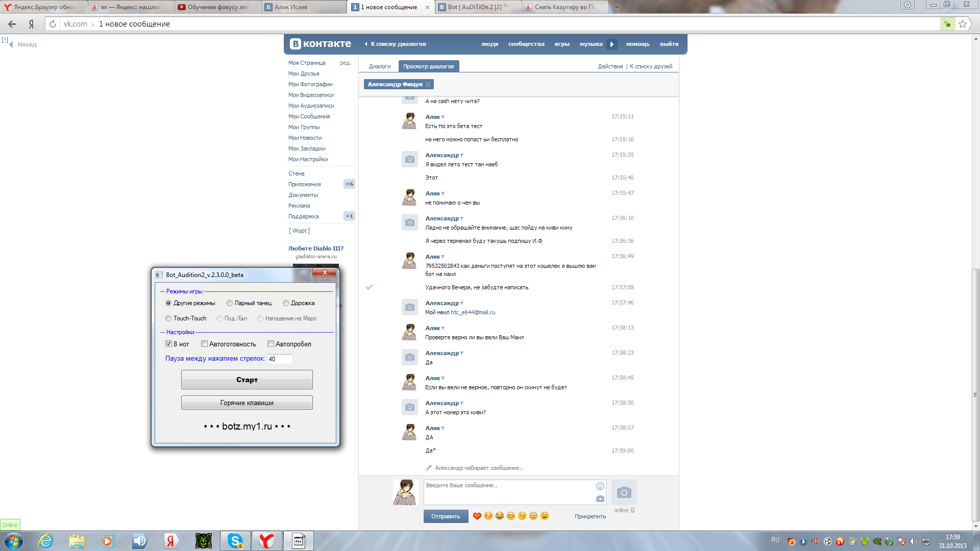Open Skype from the taskbar
This screenshot has width=980, height=551.
click(x=235, y=541)
